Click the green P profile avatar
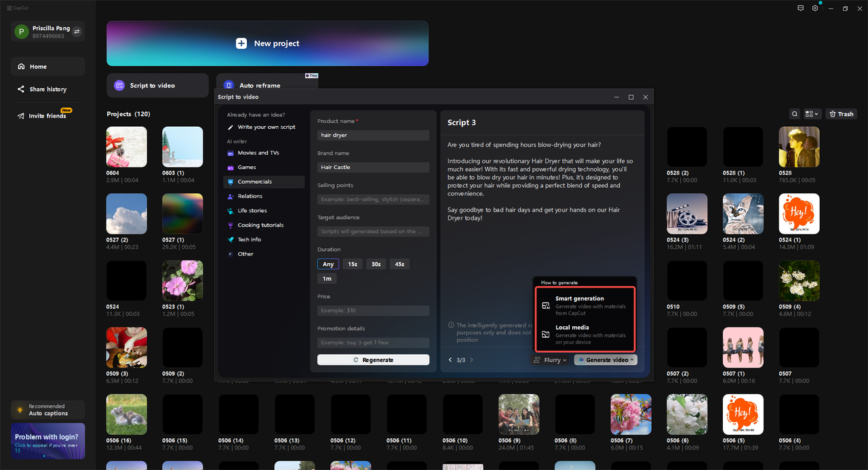Screen dimensions: 868x470 point(22,31)
